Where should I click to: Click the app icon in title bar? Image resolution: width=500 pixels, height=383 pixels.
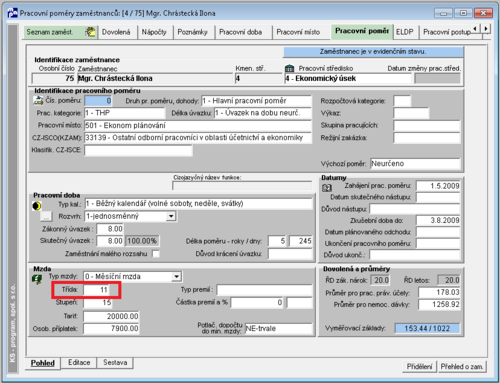click(x=13, y=13)
